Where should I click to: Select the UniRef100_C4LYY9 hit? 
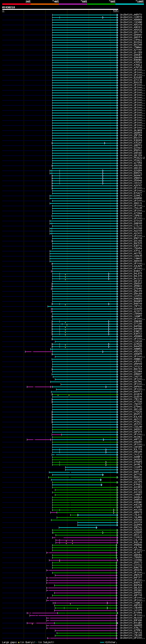coord(131,540)
